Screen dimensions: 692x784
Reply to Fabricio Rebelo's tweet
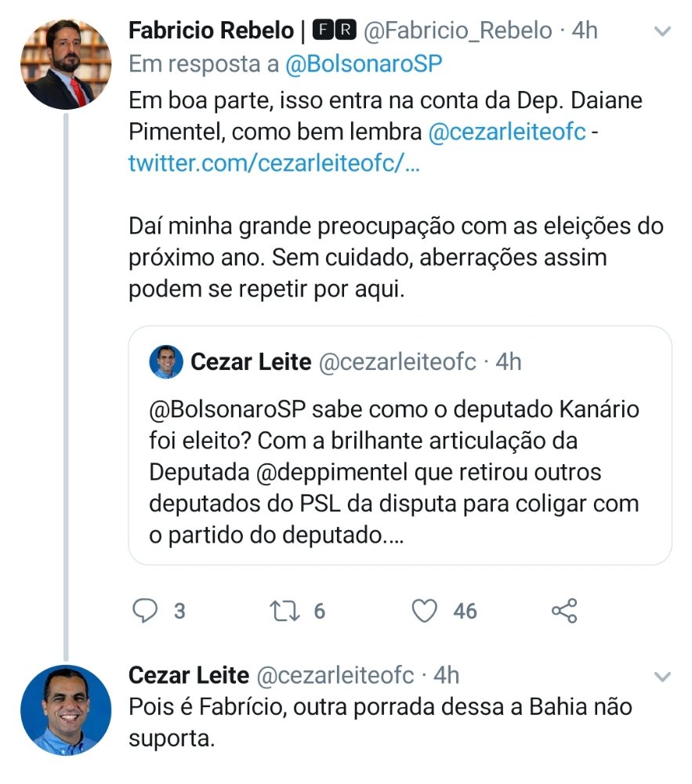(144, 611)
